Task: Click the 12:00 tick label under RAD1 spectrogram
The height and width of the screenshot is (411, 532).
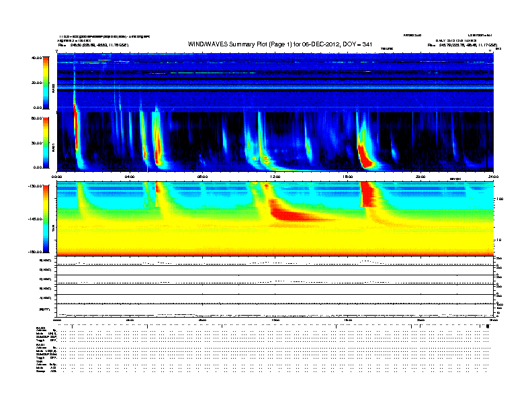Action: click(275, 177)
